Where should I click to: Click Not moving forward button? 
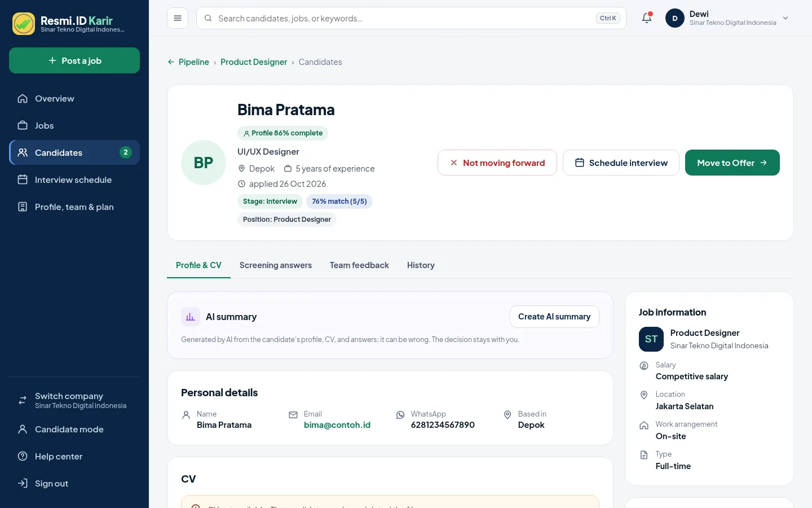coord(497,163)
